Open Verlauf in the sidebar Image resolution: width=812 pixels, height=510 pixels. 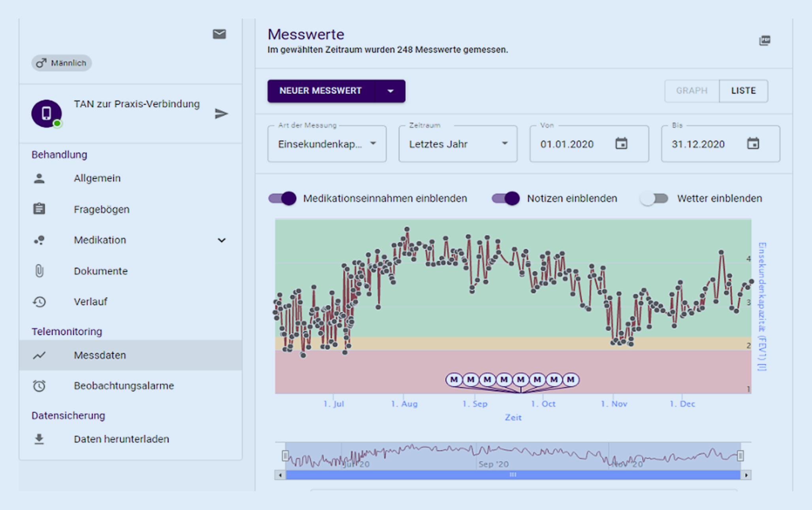90,302
